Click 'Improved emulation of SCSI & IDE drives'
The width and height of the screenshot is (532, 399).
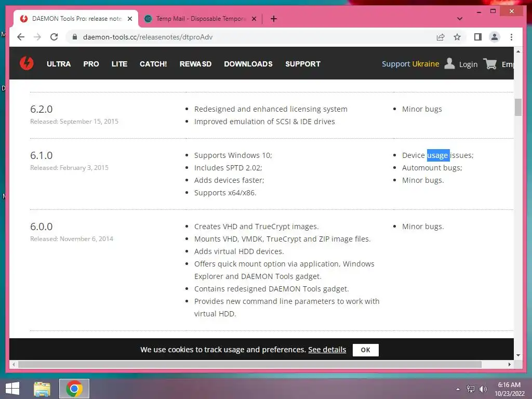tap(264, 122)
